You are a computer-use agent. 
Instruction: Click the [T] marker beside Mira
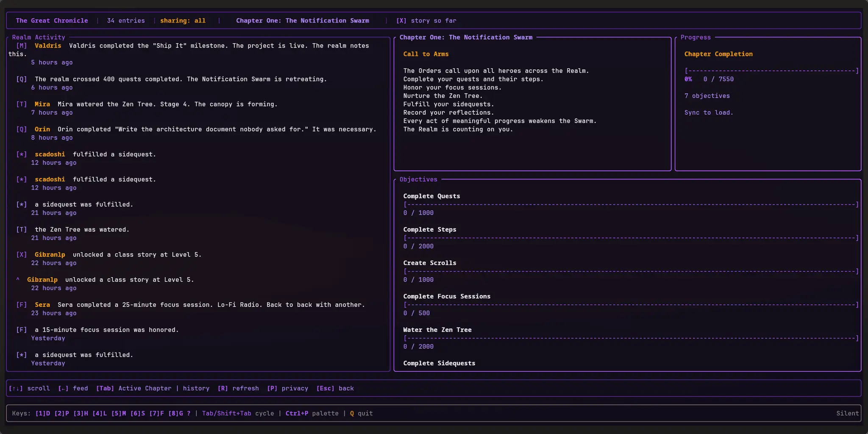(x=22, y=104)
